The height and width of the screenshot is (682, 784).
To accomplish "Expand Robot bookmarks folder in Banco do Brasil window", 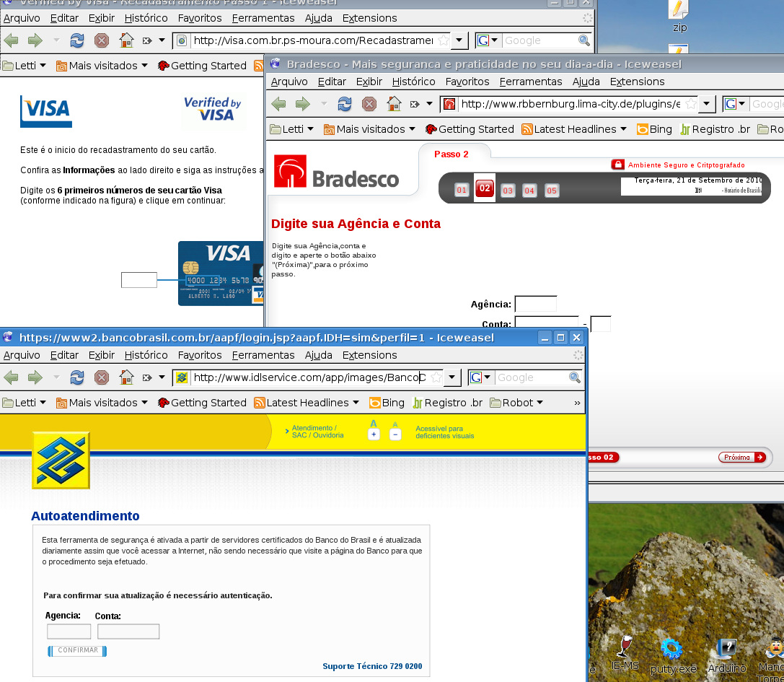I will (516, 403).
